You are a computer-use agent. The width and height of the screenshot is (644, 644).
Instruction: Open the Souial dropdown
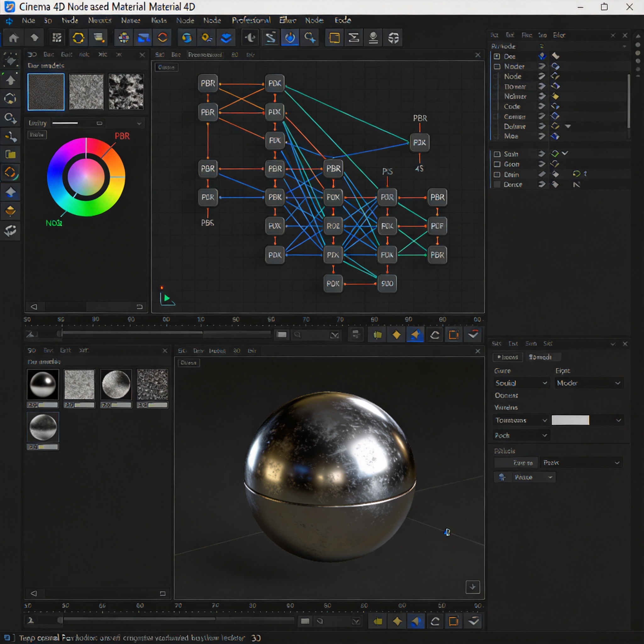pos(521,383)
